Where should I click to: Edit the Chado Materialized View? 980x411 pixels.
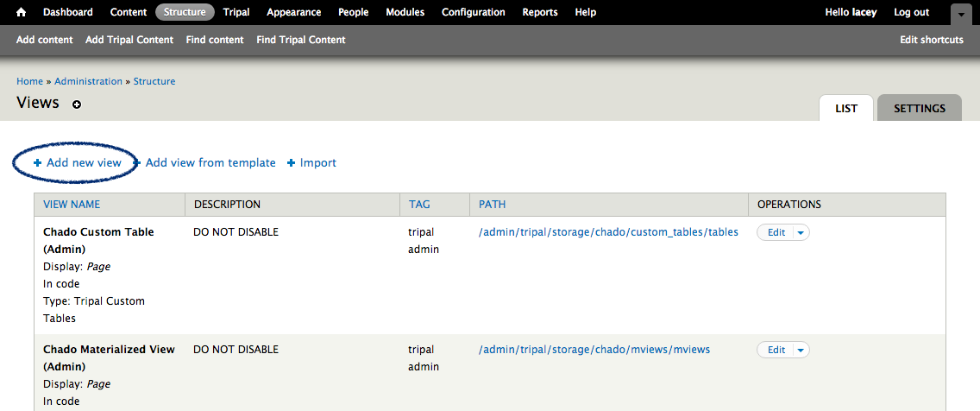pos(776,350)
